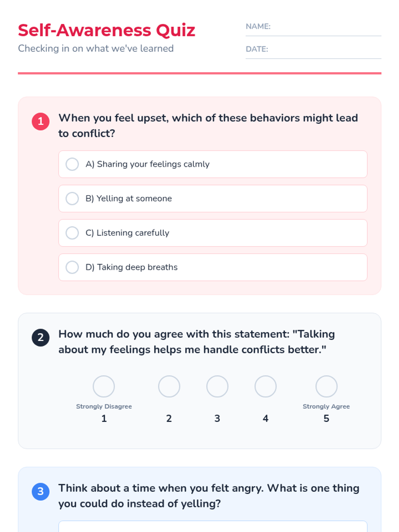Viewport: 399px width, 532px height.
Task: Click the Self-Awareness Quiz title
Action: (106, 30)
